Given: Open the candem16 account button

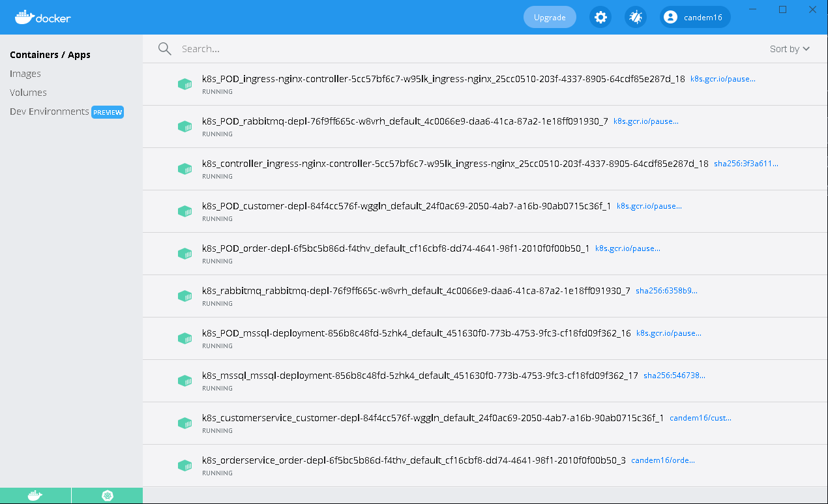Looking at the screenshot, I should 695,18.
